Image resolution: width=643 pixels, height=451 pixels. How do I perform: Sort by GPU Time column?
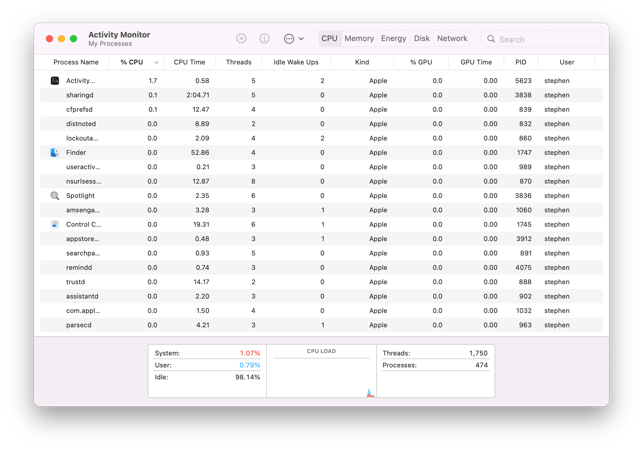tap(476, 62)
